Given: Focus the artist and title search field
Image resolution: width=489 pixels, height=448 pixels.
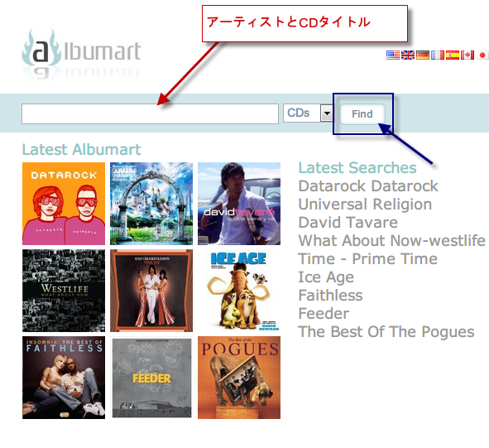Looking at the screenshot, I should (150, 114).
